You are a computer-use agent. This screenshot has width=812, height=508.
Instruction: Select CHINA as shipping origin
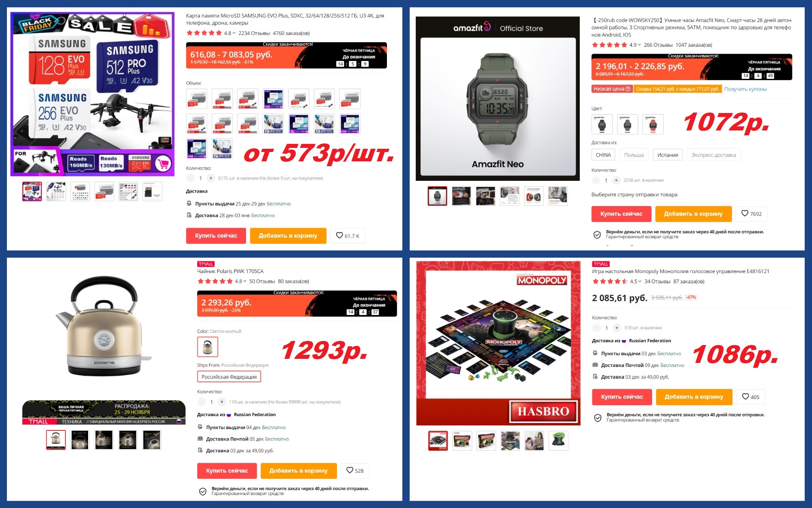(603, 155)
